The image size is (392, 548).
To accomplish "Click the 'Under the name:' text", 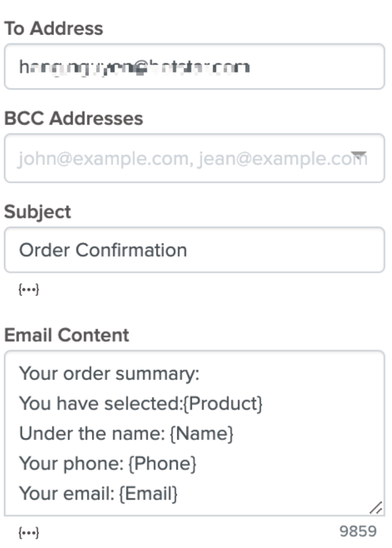I will tap(91, 434).
